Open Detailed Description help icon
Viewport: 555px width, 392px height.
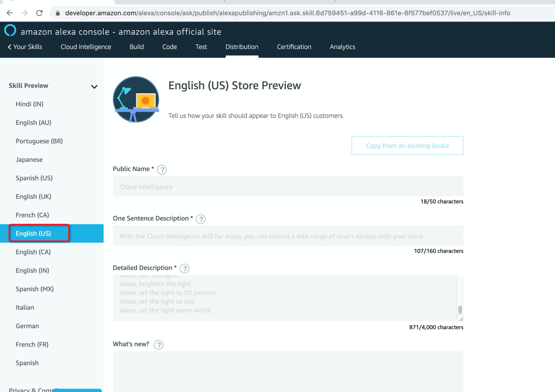coord(185,268)
